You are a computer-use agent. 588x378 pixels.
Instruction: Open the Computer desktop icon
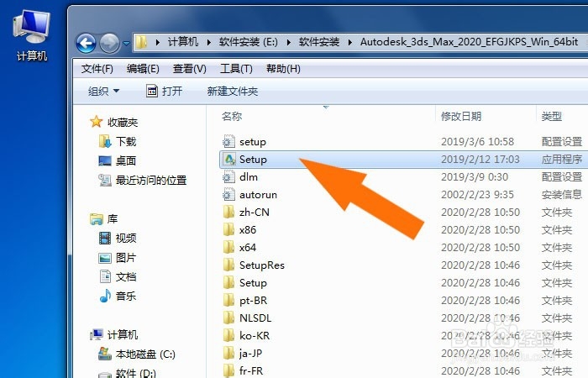pos(32,35)
